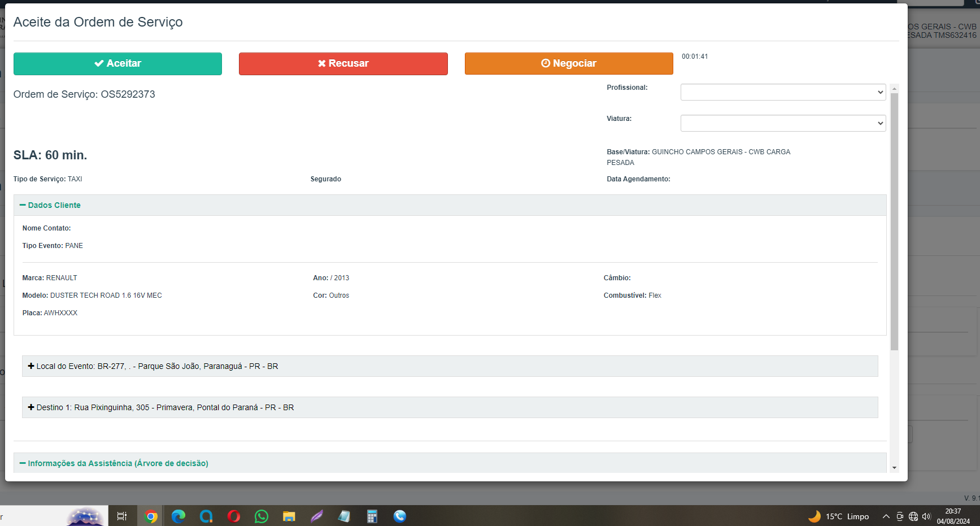Open the notepad app in the taskbar
This screenshot has width=980, height=526.
(x=345, y=516)
